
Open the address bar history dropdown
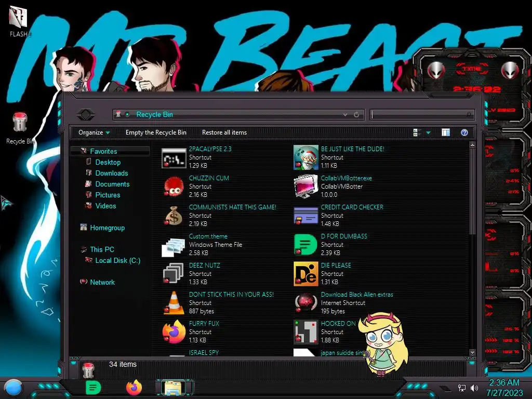(345, 115)
